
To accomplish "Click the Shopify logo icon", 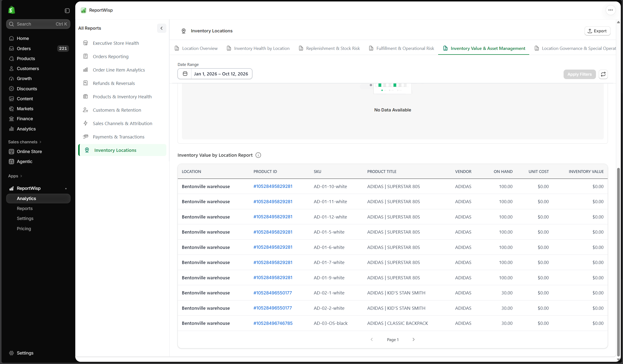I will [12, 10].
